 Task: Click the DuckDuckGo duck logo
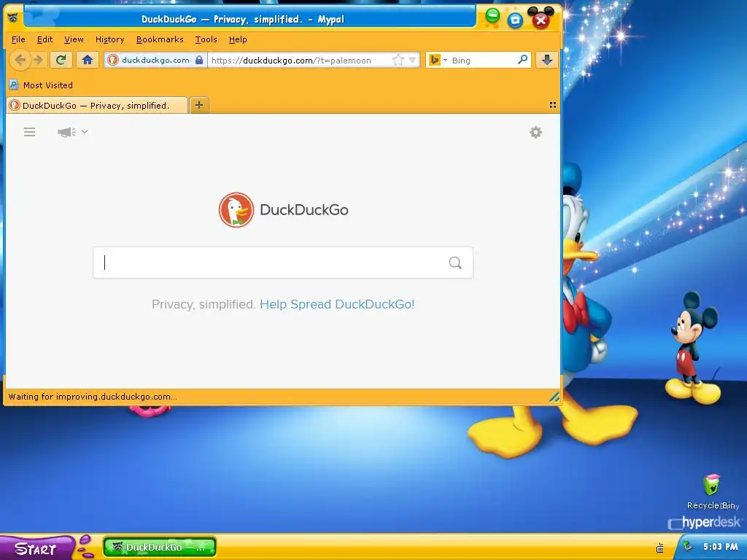tap(236, 209)
